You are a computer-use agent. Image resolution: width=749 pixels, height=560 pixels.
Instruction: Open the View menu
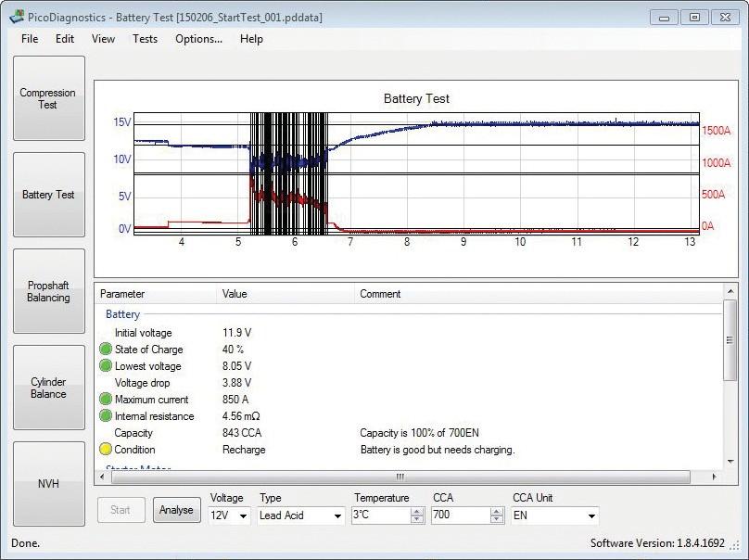(x=103, y=39)
